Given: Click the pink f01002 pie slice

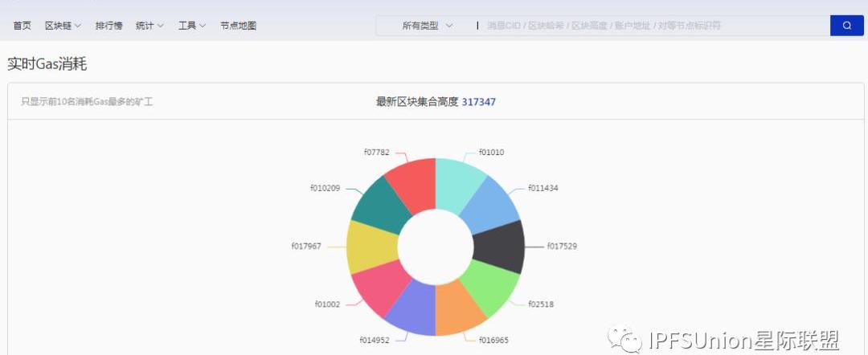Looking at the screenshot, I should click(x=378, y=286).
